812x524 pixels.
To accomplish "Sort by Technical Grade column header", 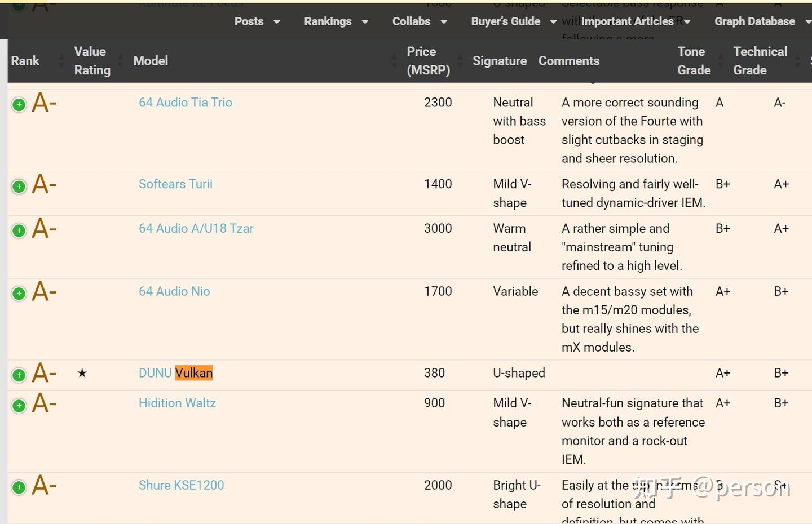I will (x=760, y=61).
